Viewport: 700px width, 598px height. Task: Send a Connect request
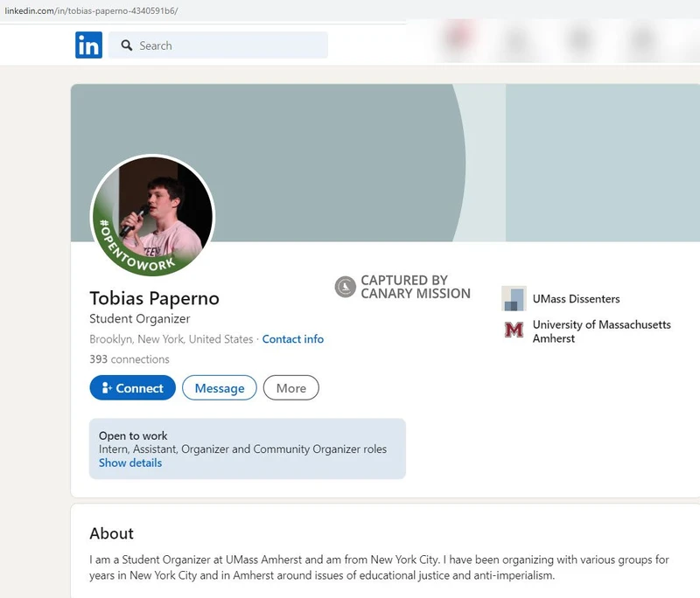[x=133, y=388]
